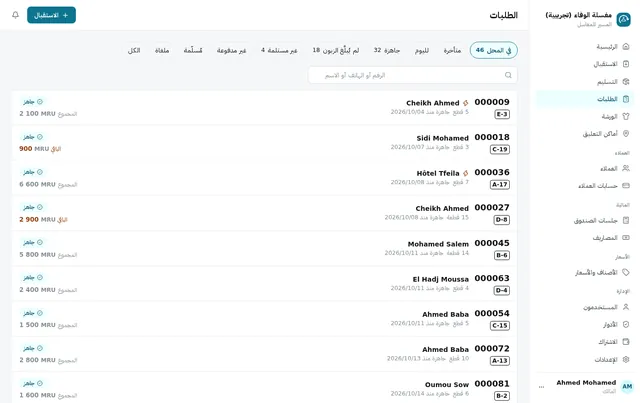
Task: Open الورشة workshop shirt icon
Action: click(626, 116)
